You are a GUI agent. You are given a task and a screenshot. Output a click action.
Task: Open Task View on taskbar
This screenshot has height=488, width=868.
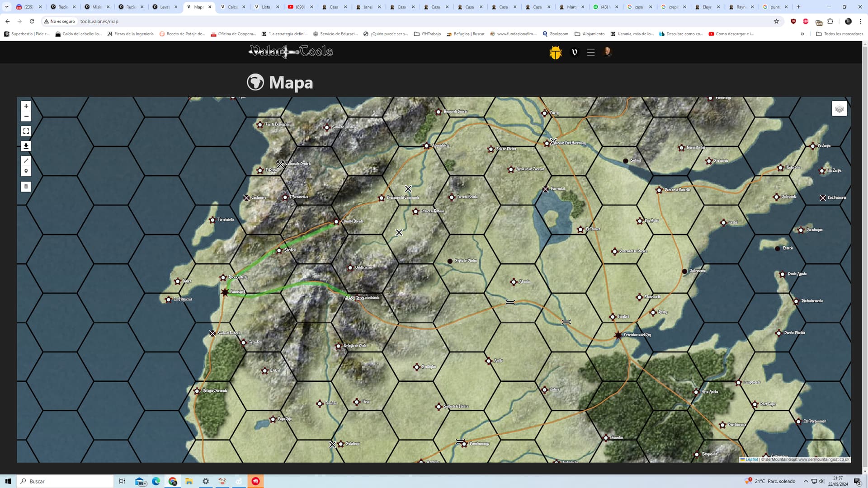coord(122,481)
